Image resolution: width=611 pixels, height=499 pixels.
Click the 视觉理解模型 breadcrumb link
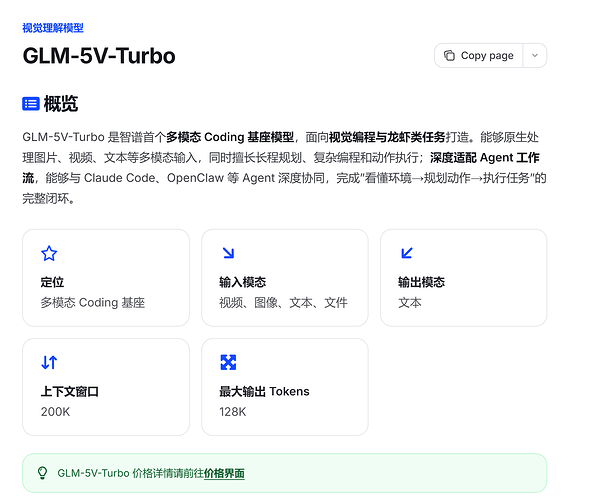click(x=53, y=28)
